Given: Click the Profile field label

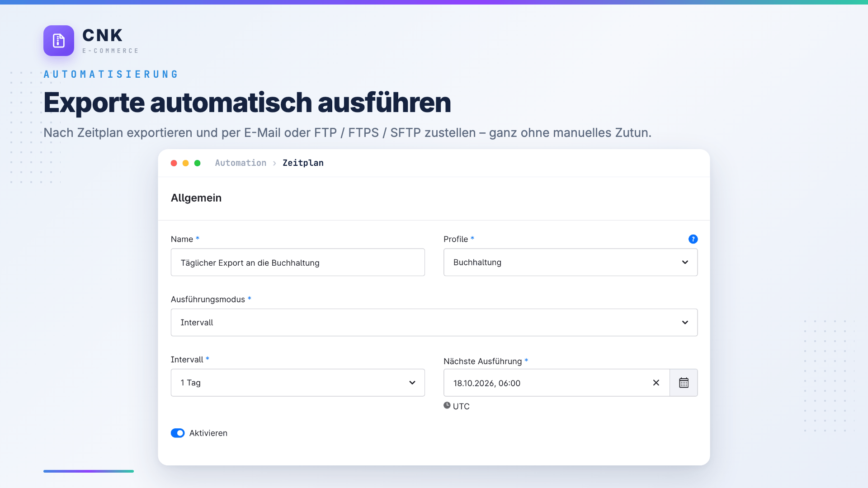Looking at the screenshot, I should (x=456, y=239).
